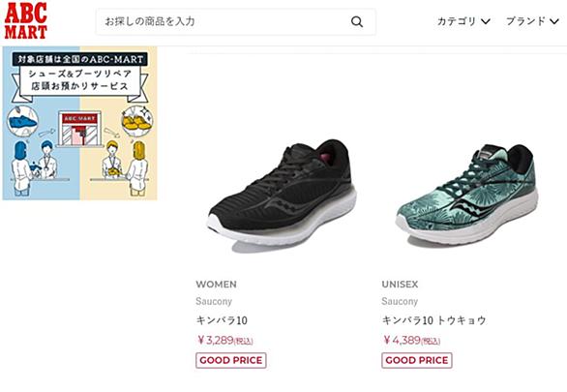This screenshot has height=392, width=567.
Task: Click the WOMEN label
Action: tap(216, 285)
